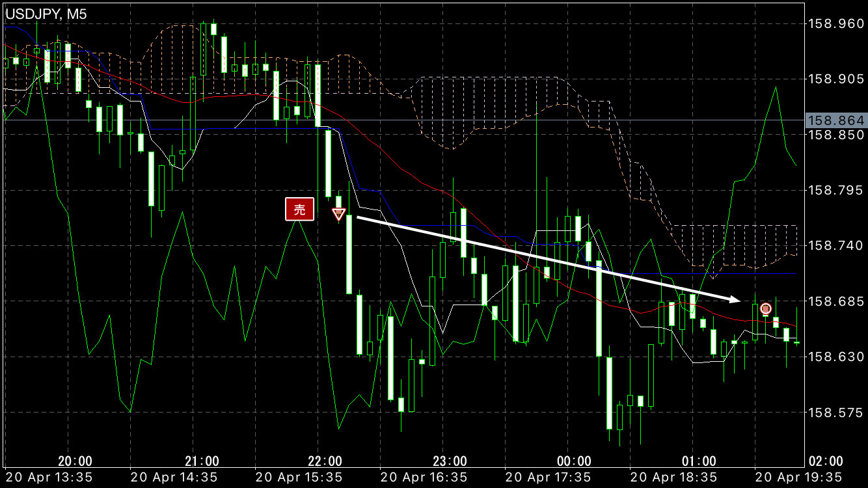
Task: Click the red 売 sell label
Action: pyautogui.click(x=299, y=210)
